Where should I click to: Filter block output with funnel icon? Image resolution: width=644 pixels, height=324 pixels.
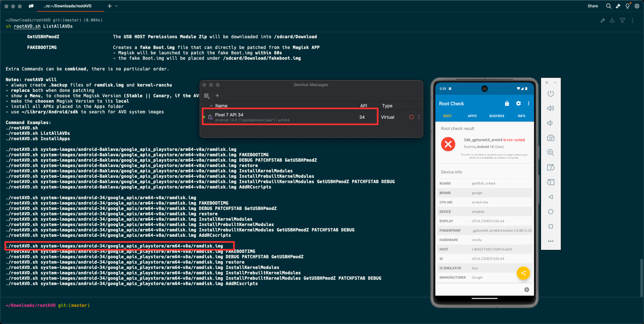click(x=623, y=20)
